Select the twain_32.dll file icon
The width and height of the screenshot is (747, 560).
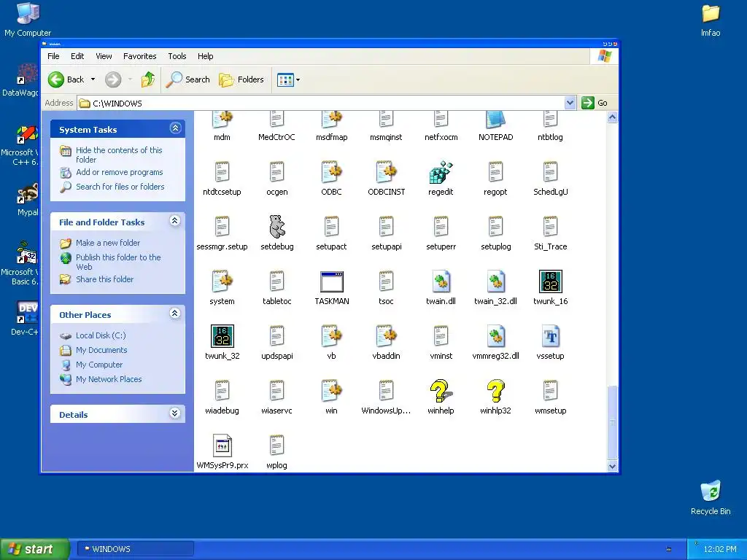coord(495,281)
